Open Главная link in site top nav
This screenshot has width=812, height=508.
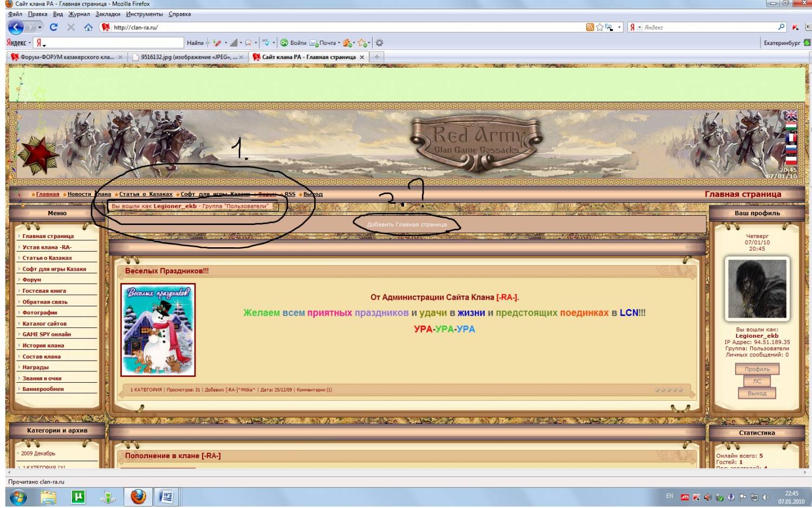[x=48, y=194]
